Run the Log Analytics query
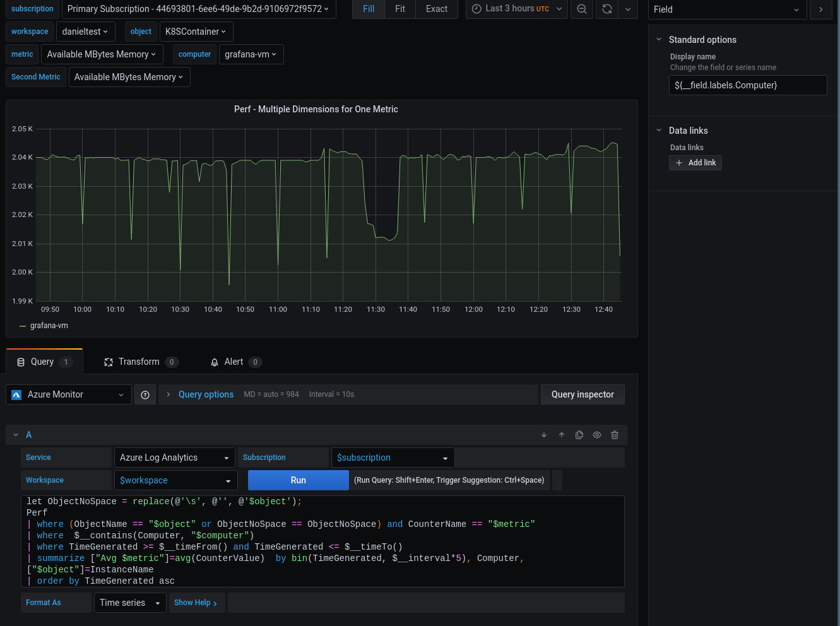Screen dimensions: 840x626 tap(298, 480)
